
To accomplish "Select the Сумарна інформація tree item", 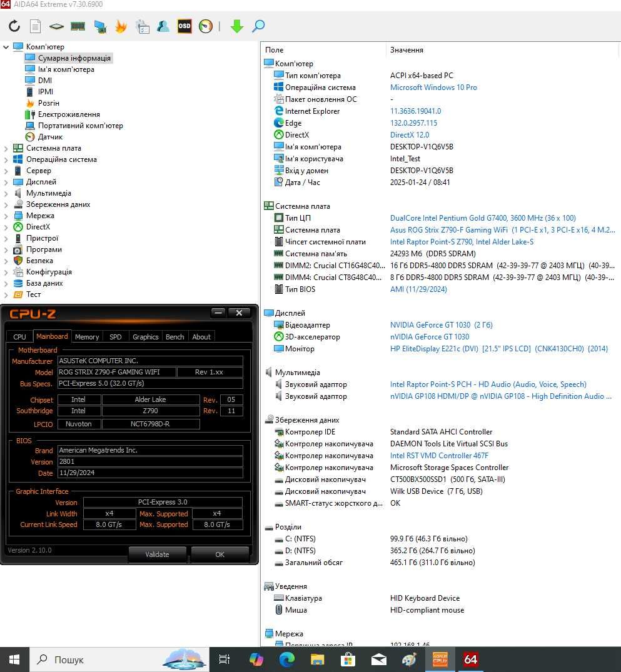I will click(74, 58).
